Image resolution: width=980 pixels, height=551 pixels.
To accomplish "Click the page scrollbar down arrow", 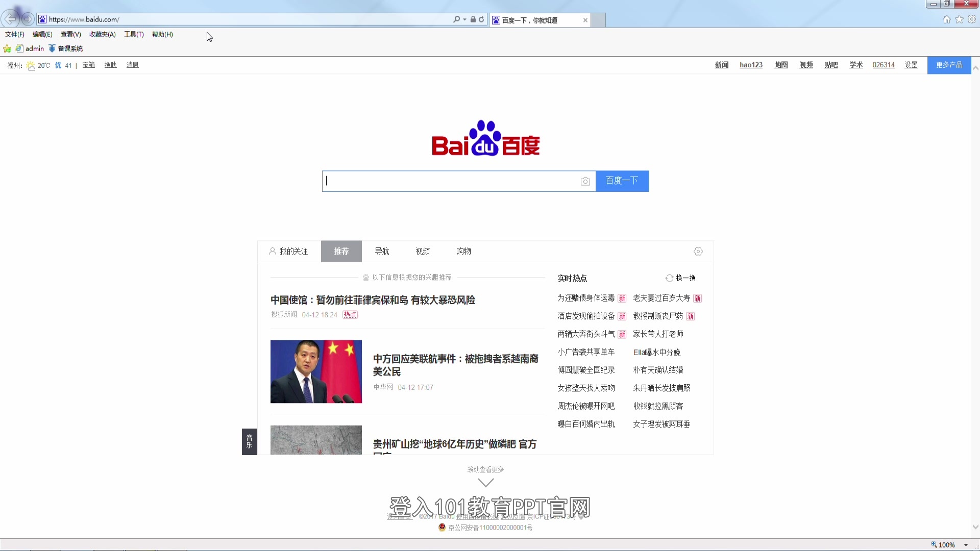I will coord(975,527).
